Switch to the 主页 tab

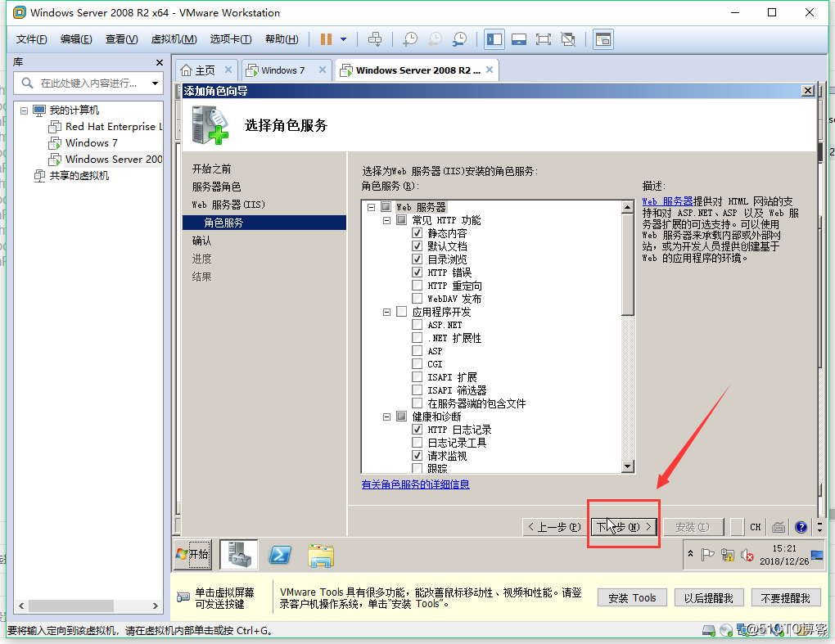205,70
